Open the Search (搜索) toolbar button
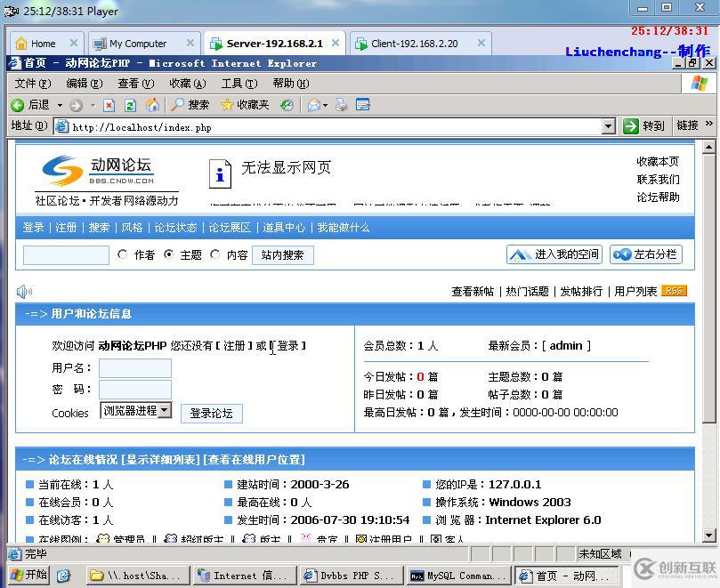Screen dimensions: 720x588 (190, 105)
